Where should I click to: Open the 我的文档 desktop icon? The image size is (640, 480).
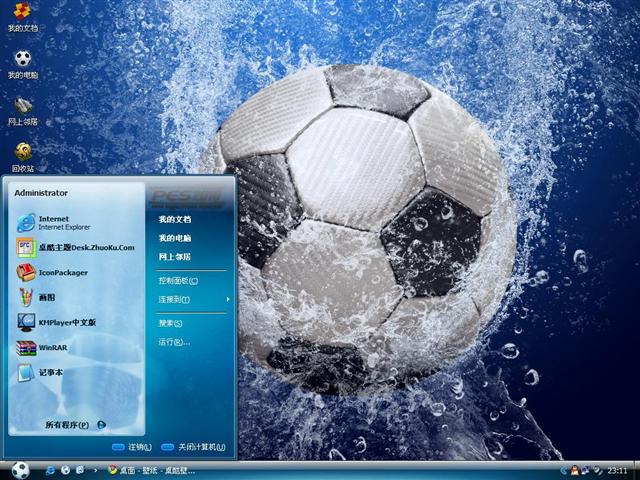pyautogui.click(x=22, y=17)
